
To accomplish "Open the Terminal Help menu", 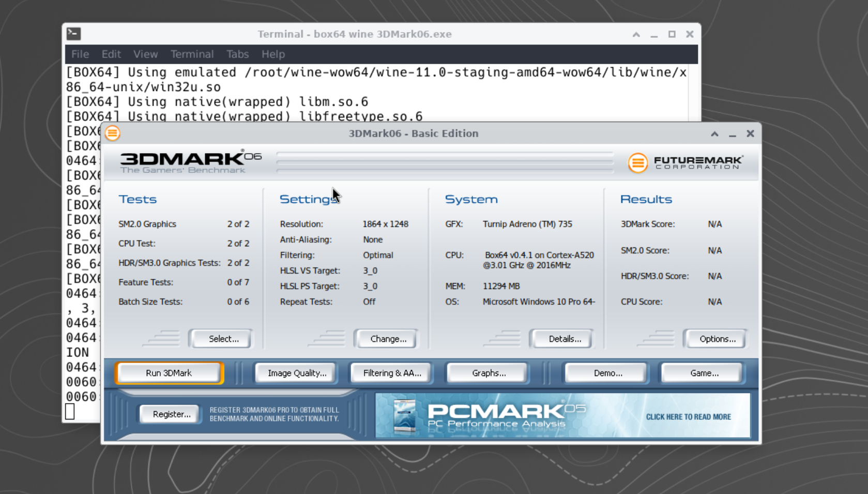I will click(273, 54).
